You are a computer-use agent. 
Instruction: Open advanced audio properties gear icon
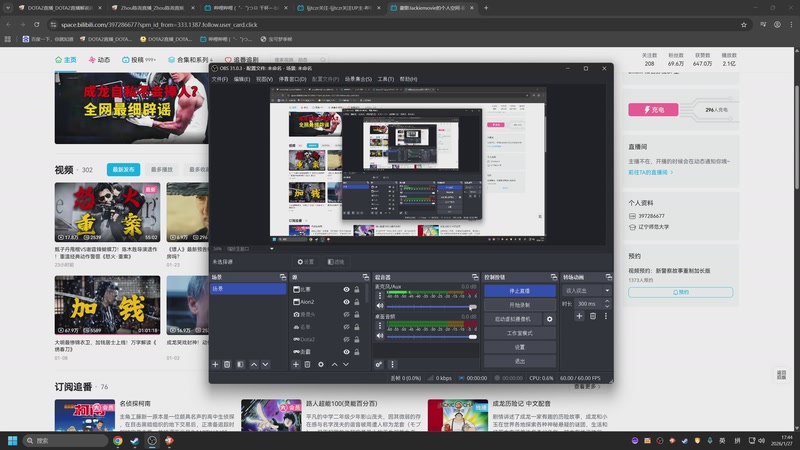point(379,365)
